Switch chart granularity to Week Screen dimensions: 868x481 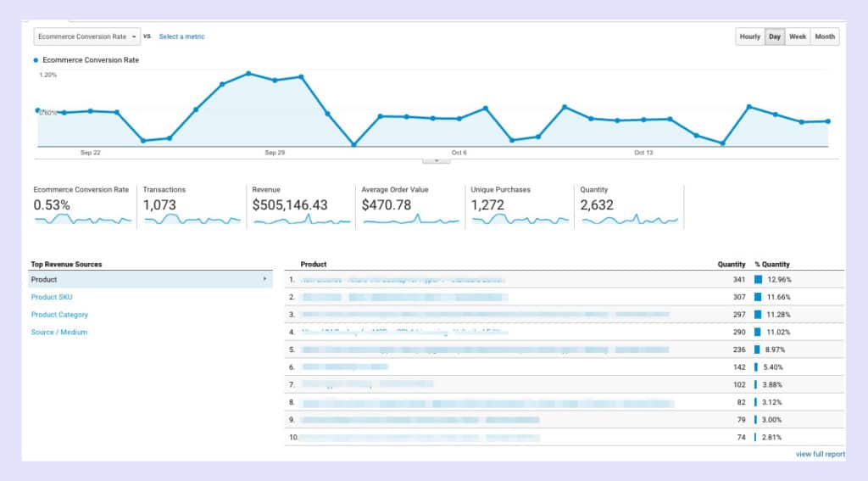[797, 36]
